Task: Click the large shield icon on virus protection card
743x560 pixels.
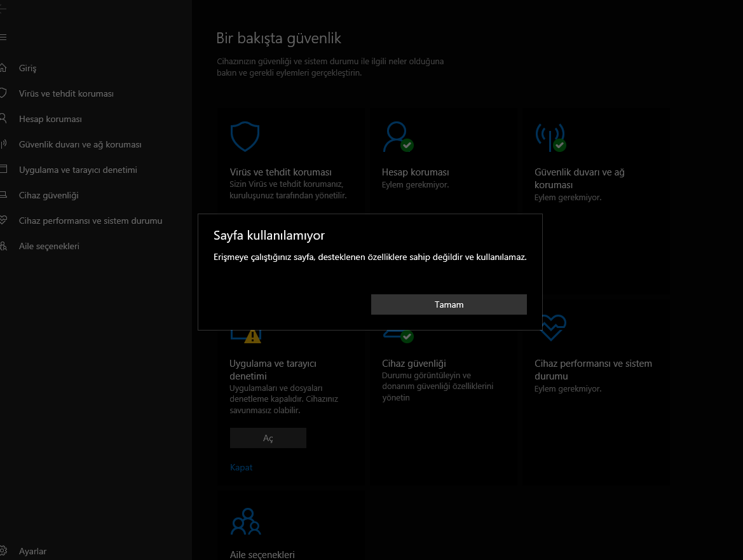Action: click(x=245, y=137)
